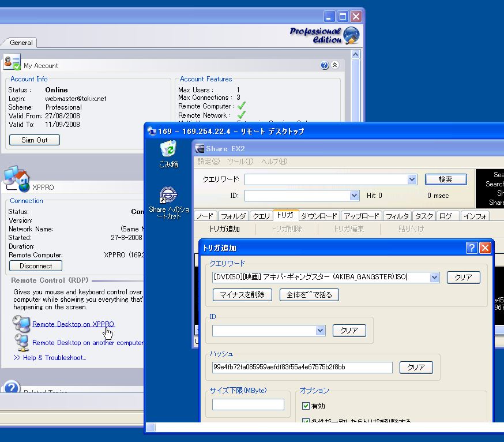Click the トリガ編集 toolbar button
Screen dimensions: 504x442
tap(349, 229)
